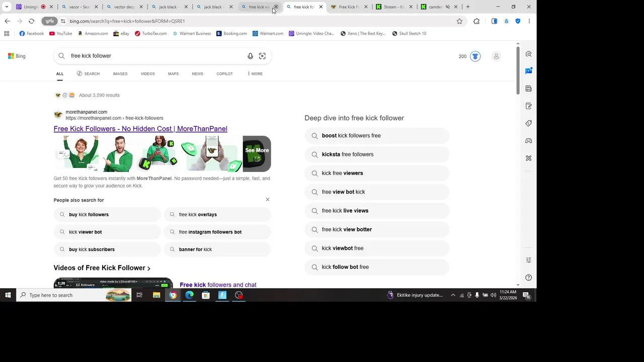Select banner for kick suggestion
Screen dimensions: 644x362
pos(217,249)
